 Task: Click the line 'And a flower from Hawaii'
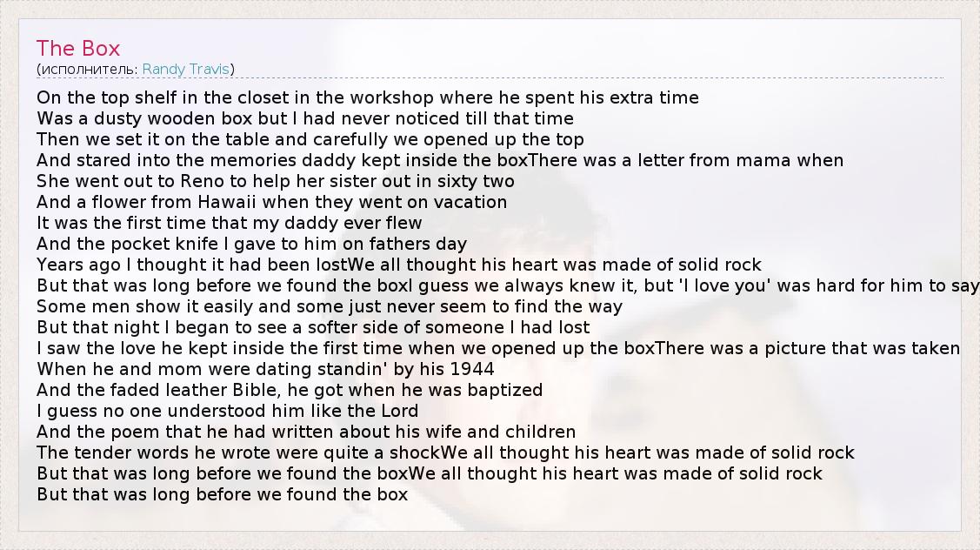tap(271, 202)
